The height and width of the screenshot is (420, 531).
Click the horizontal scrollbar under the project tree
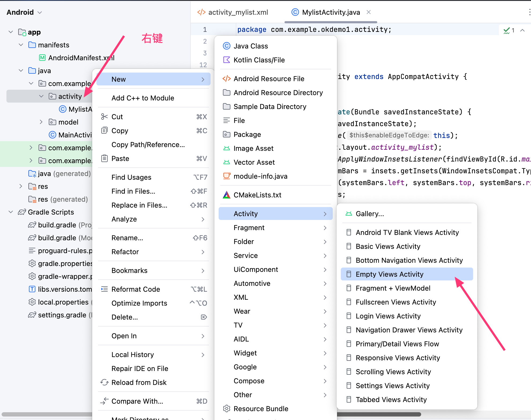pos(47,414)
